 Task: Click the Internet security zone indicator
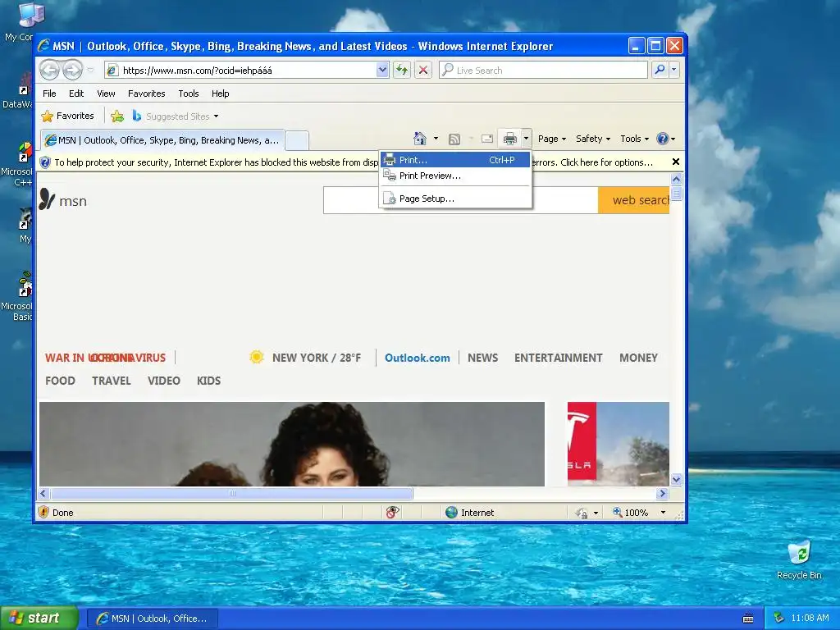(x=470, y=513)
